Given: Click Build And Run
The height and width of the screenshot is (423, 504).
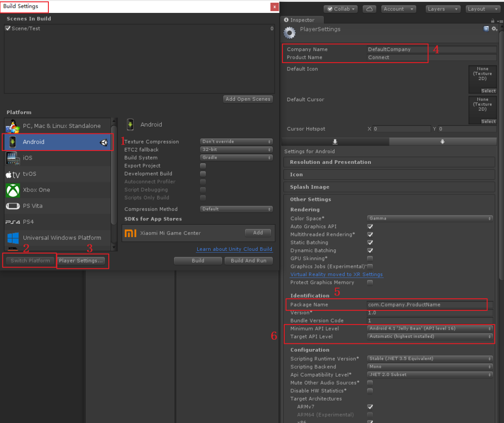Looking at the screenshot, I should [x=248, y=260].
